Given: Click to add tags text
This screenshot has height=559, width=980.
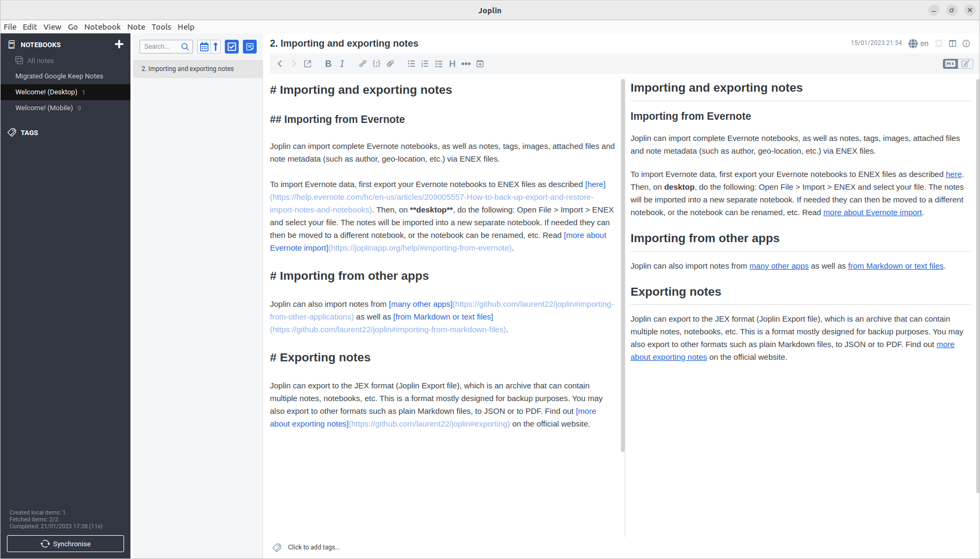Looking at the screenshot, I should pos(314,547).
